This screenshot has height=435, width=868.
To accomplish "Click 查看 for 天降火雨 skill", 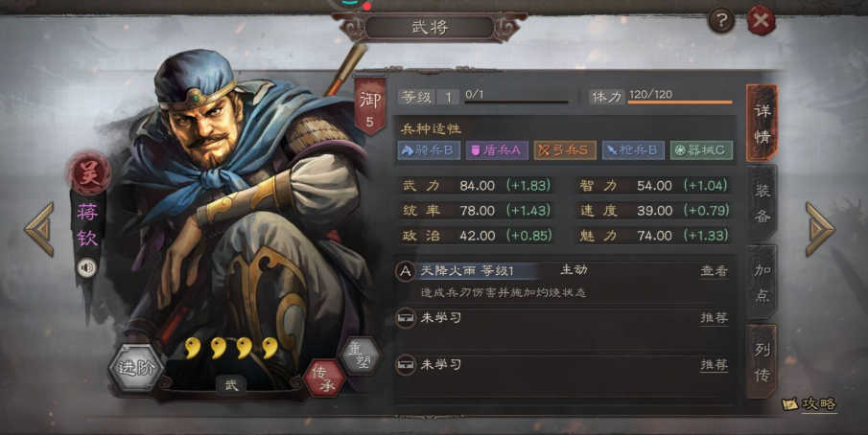I will [715, 271].
